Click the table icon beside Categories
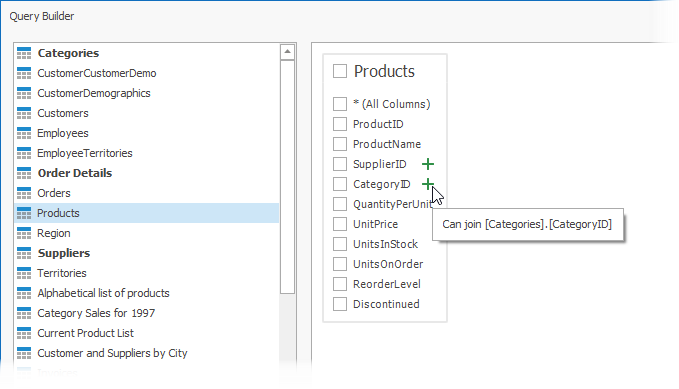The width and height of the screenshot is (679, 389). (x=24, y=53)
